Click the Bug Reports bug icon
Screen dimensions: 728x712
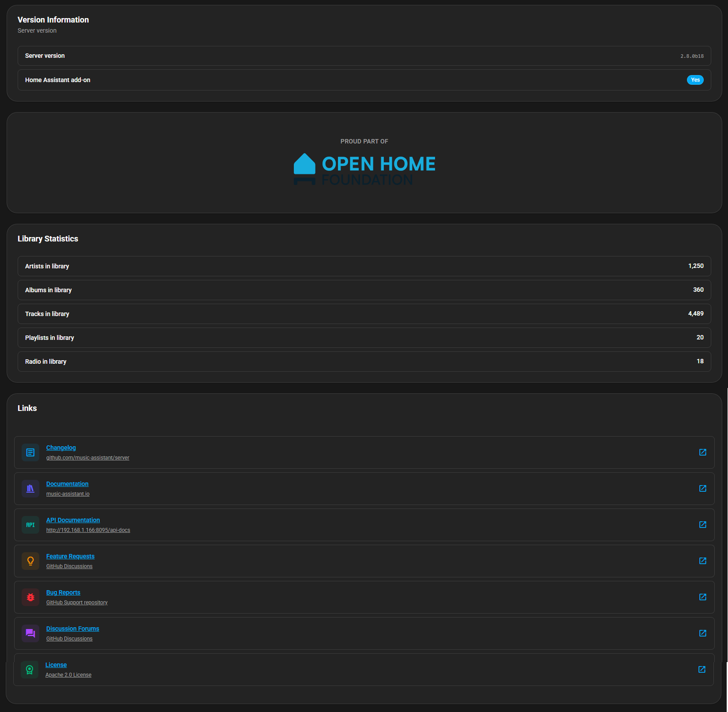click(30, 597)
